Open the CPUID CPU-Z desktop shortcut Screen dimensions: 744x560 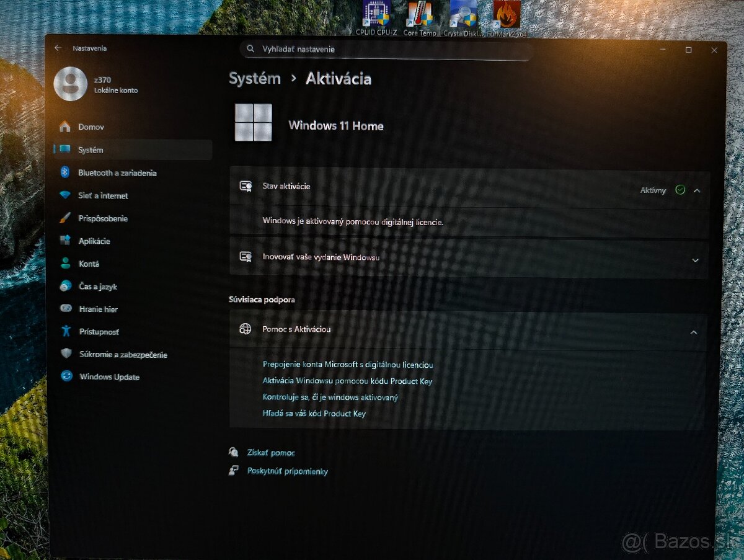(x=376, y=12)
